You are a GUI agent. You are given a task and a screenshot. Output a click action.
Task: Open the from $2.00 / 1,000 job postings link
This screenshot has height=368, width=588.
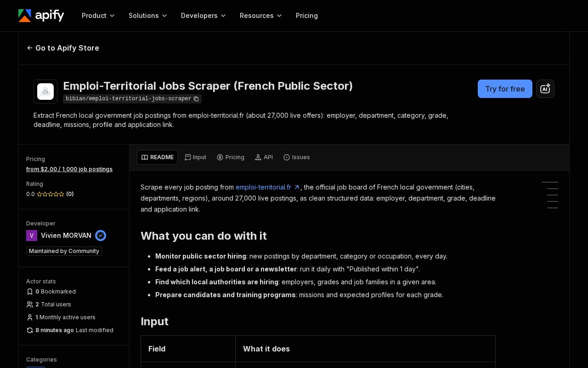click(x=69, y=169)
